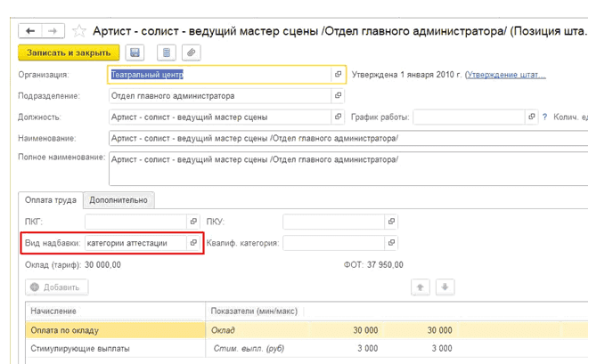Viewport: 613px width, 364px height.
Task: Open Подразделение field selection icon
Action: [339, 96]
